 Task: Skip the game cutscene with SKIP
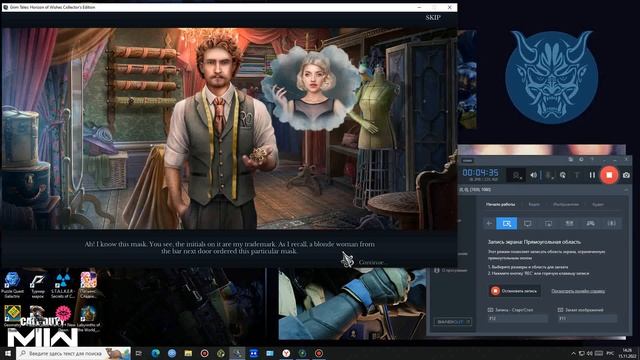click(433, 17)
